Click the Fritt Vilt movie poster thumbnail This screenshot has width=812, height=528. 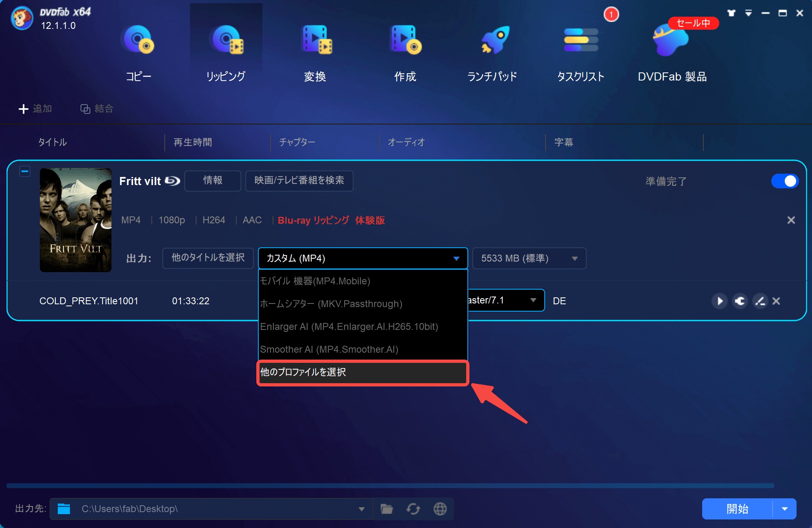click(x=76, y=220)
